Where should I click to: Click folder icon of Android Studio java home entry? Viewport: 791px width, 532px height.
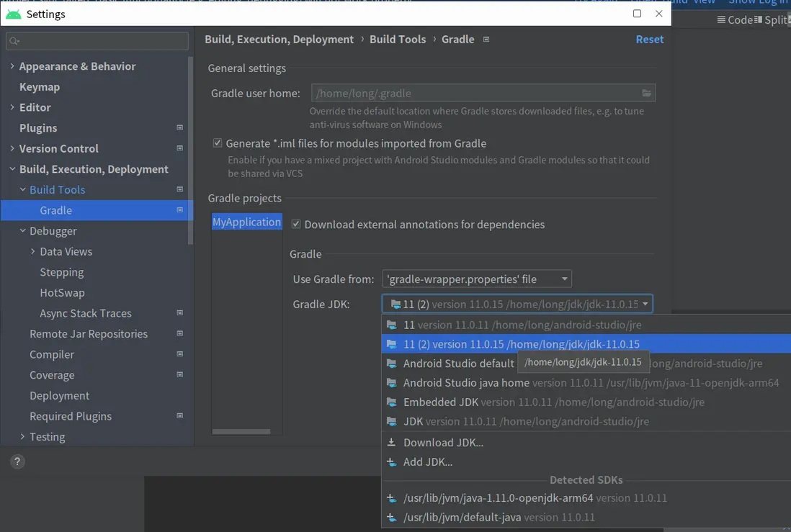[x=391, y=383]
